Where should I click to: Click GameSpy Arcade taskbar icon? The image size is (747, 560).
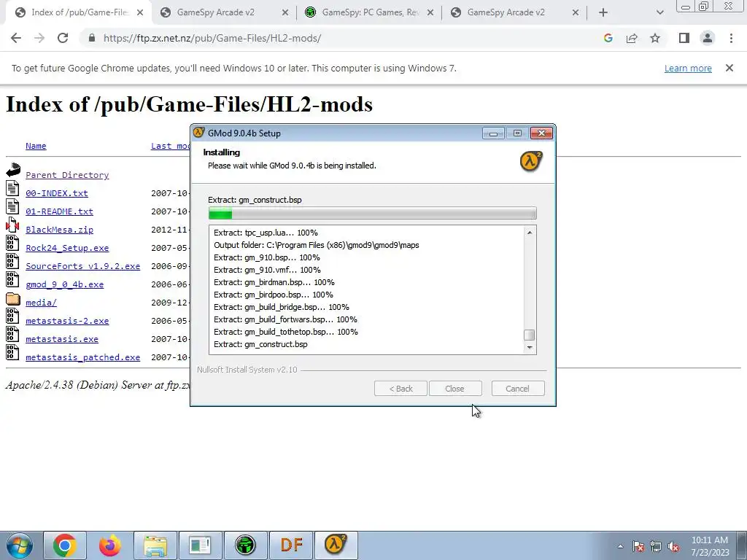pyautogui.click(x=245, y=545)
